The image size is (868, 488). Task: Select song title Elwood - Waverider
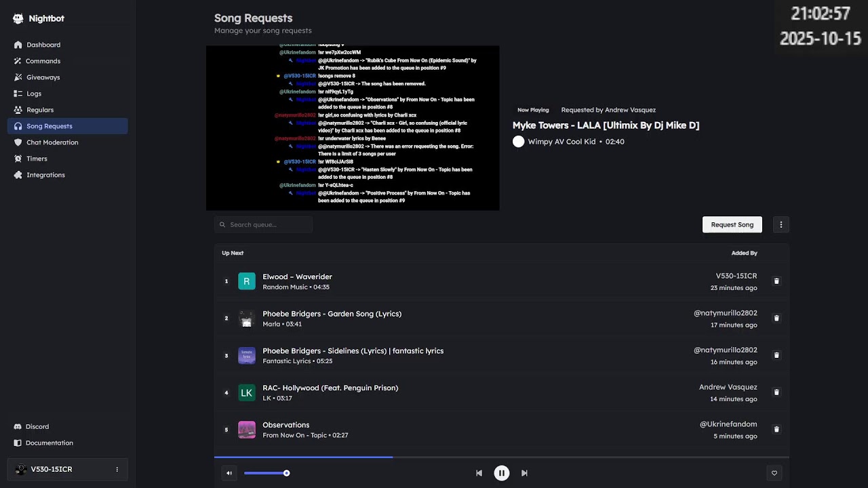(x=297, y=277)
